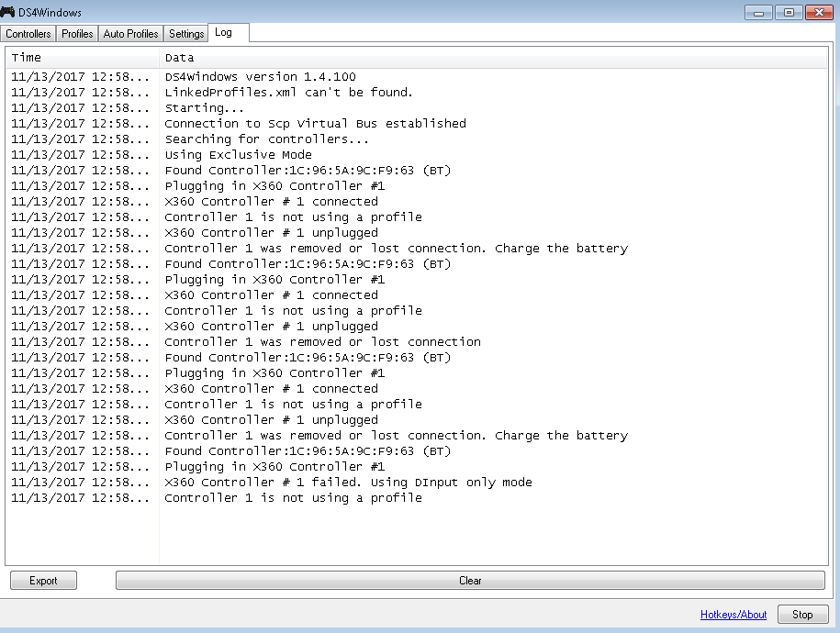
Task: Go to the Auto Profiles tab
Action: point(130,34)
